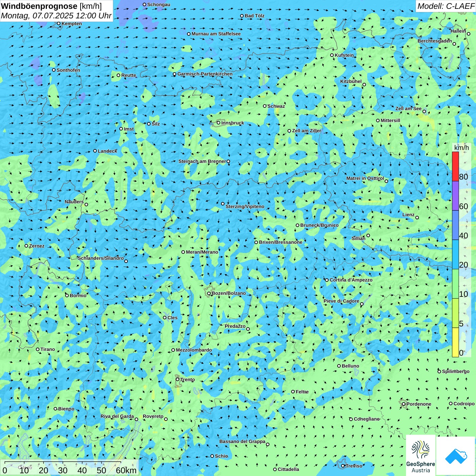
Task: Click the "Modell: C-LAEF" label
Action: (446, 6)
